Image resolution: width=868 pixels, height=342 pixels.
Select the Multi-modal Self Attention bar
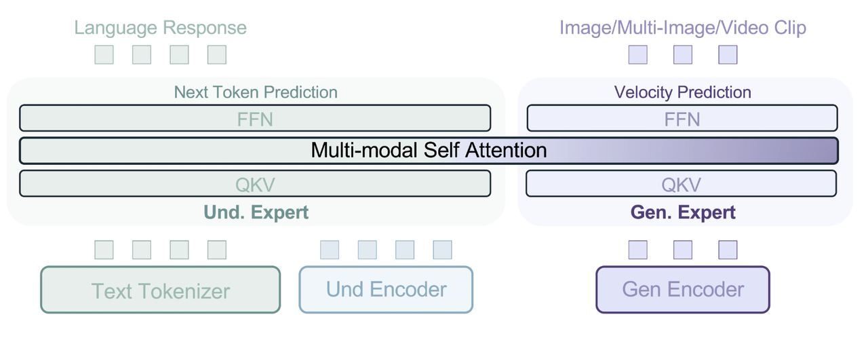(x=429, y=151)
